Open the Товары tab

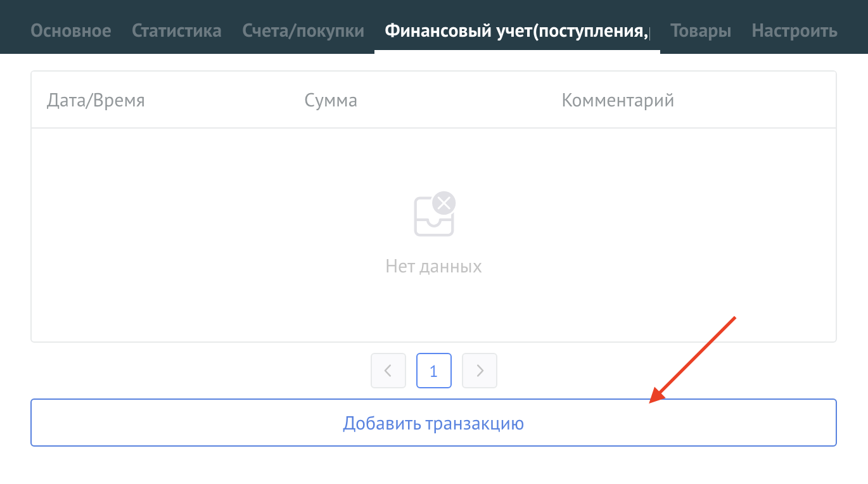click(701, 30)
